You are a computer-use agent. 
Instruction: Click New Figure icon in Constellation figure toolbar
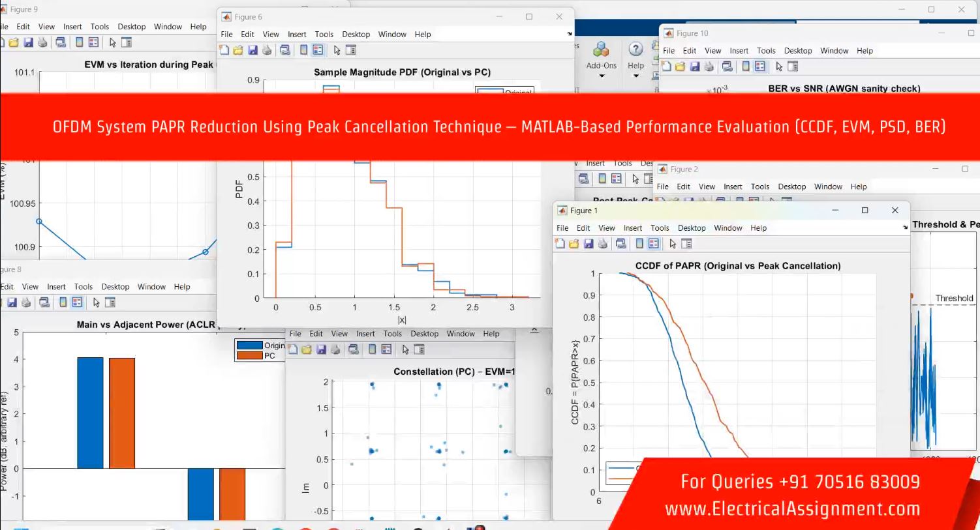coord(293,349)
